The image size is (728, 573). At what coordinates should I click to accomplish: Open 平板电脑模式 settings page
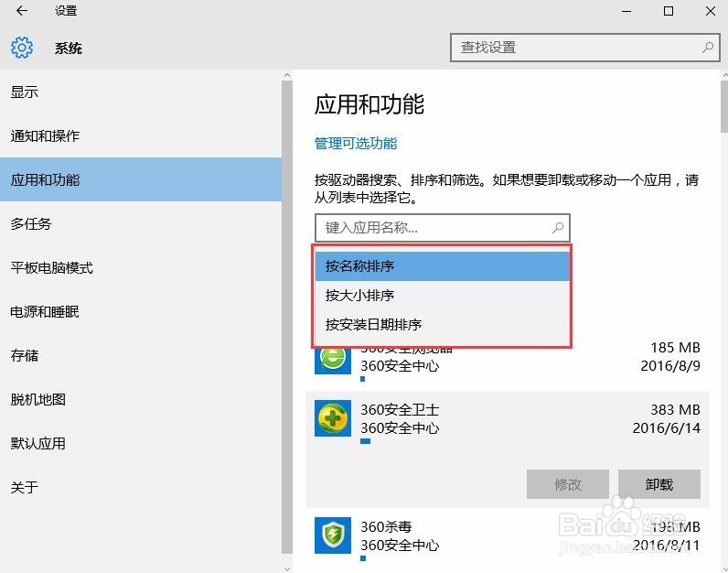141,267
